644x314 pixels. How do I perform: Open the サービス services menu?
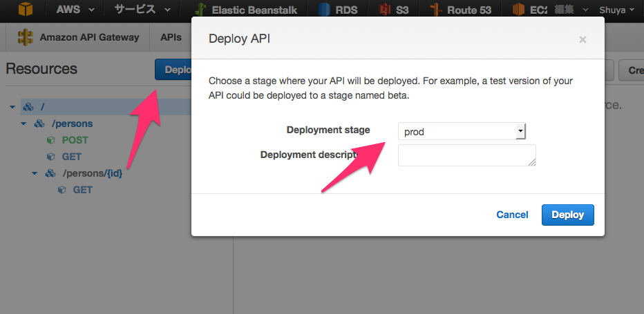click(x=142, y=10)
